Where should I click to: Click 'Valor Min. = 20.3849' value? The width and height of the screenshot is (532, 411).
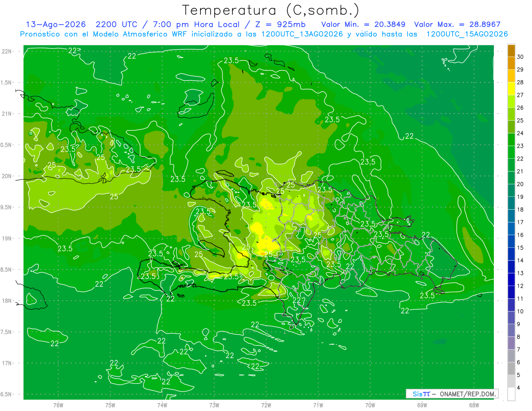[x=363, y=24]
